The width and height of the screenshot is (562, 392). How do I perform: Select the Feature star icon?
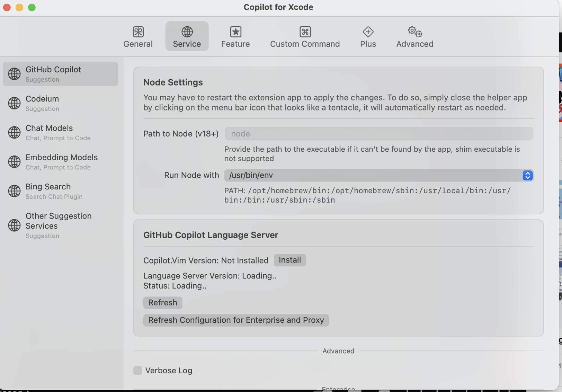tap(235, 32)
